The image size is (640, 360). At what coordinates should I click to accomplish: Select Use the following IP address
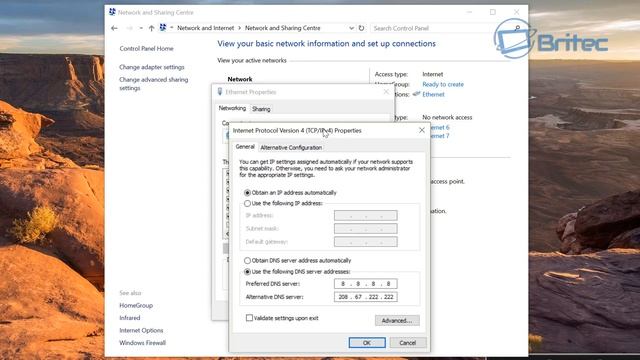click(247, 203)
